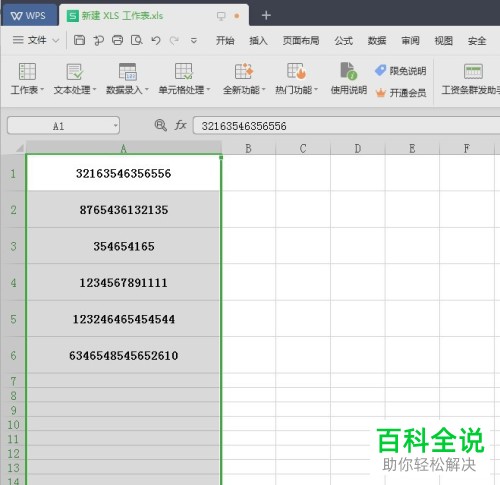This screenshot has width=500, height=485.
Task: Click the 开通会员 crown button
Action: [401, 93]
